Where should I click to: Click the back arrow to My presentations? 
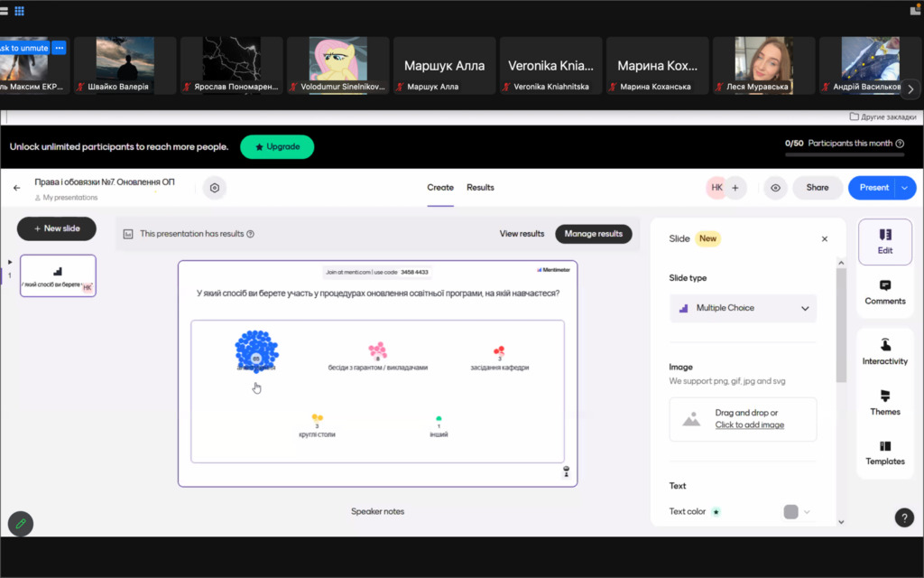pos(16,188)
